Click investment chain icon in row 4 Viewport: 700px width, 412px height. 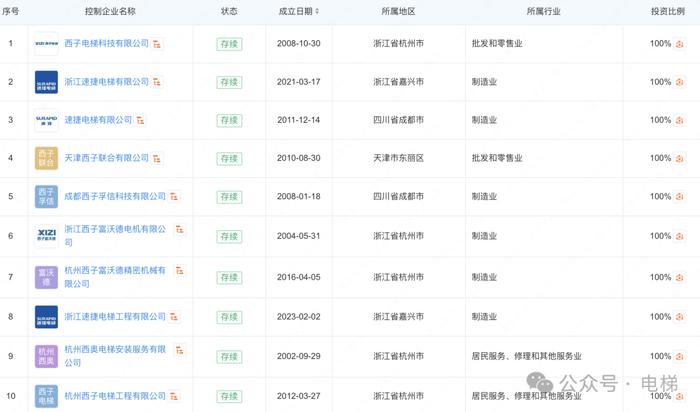(679, 158)
